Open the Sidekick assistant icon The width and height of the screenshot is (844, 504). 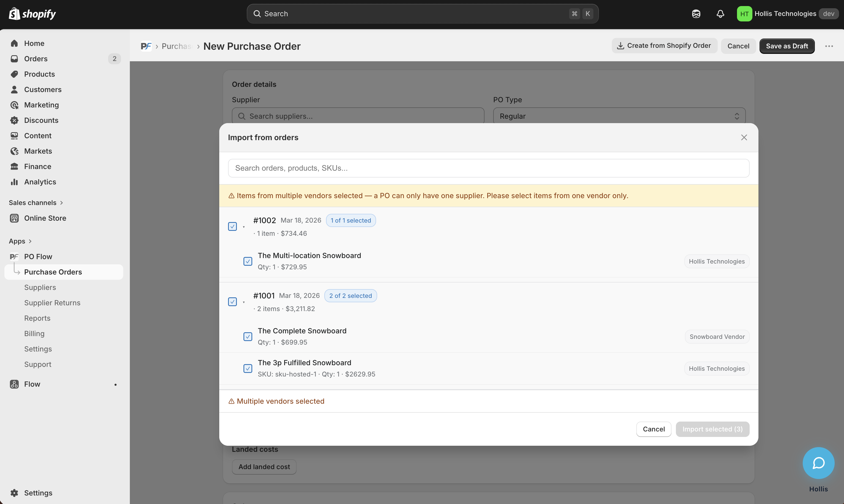(696, 13)
